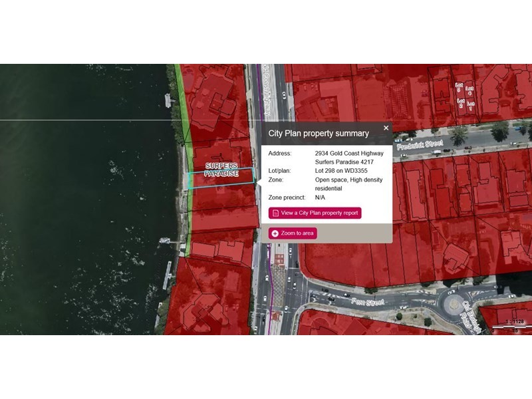Click the map scale bar indicator
Screen dimensions: 532x399
pos(511,326)
